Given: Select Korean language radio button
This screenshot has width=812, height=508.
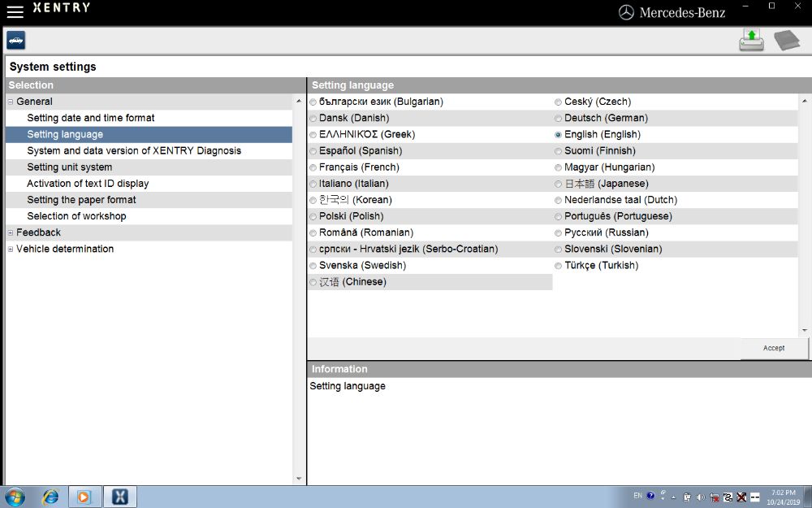Looking at the screenshot, I should coord(313,201).
